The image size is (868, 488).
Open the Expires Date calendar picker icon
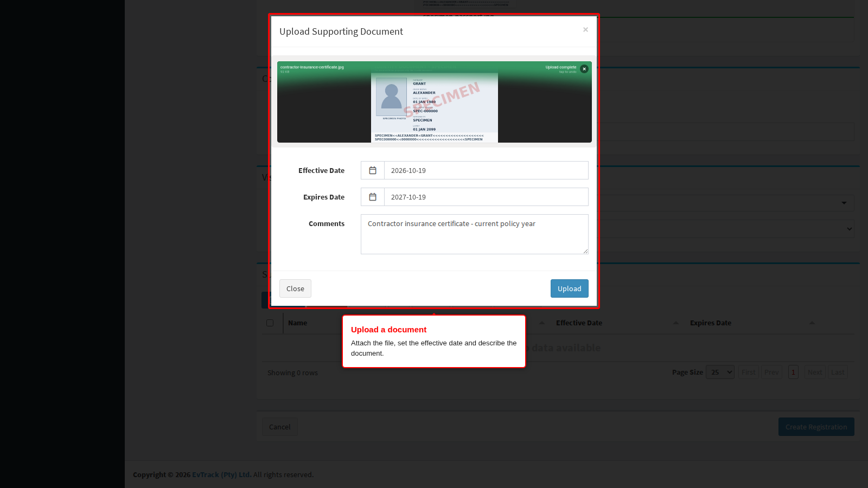[x=373, y=197]
